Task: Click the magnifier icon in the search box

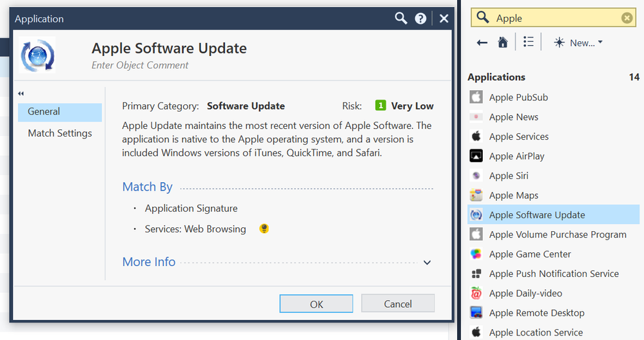Action: coord(483,17)
